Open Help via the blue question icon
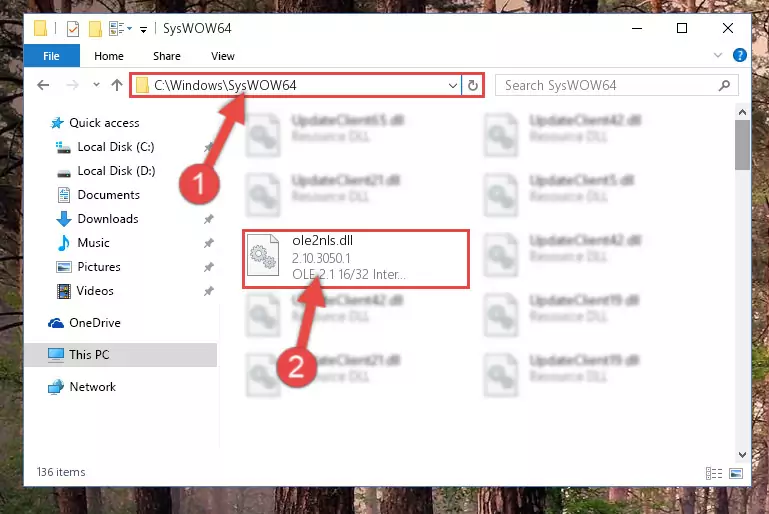 [x=740, y=55]
